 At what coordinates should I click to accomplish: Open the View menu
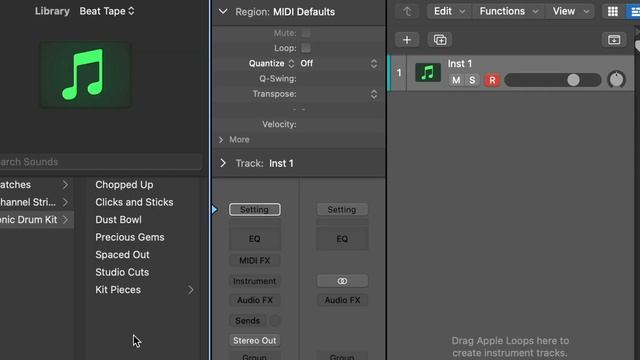[571, 11]
